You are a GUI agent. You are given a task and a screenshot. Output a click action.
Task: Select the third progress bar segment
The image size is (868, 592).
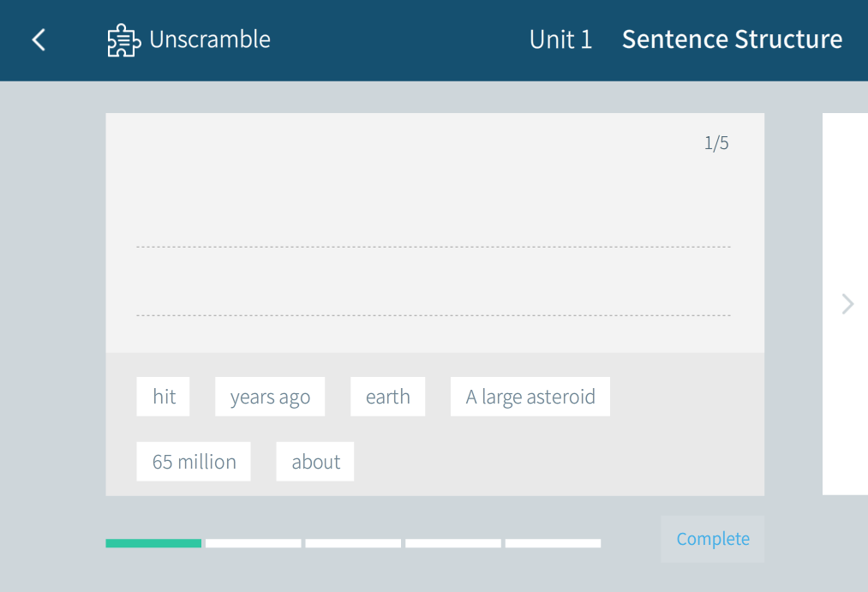tap(353, 543)
